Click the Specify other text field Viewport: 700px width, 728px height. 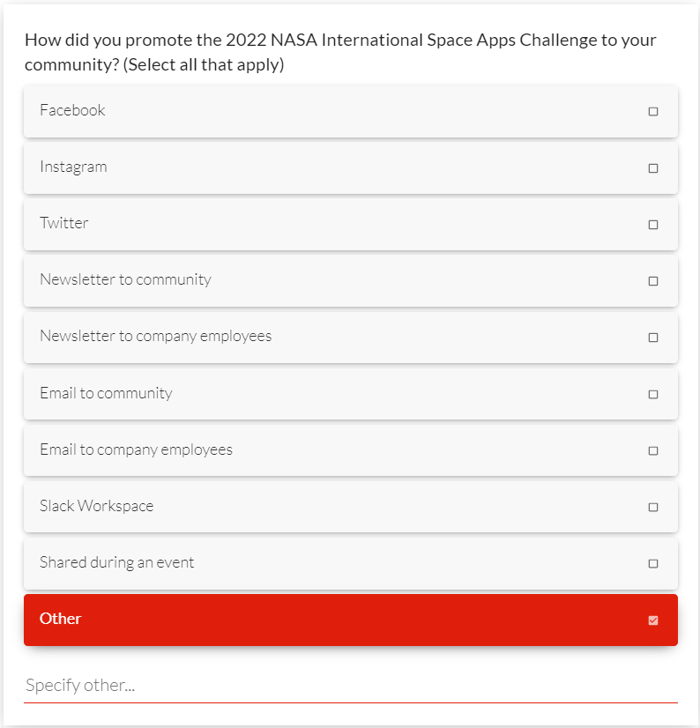(x=351, y=686)
